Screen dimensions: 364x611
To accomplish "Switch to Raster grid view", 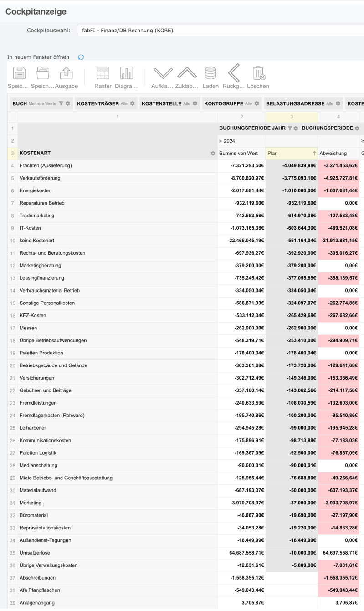I will coord(103,73).
